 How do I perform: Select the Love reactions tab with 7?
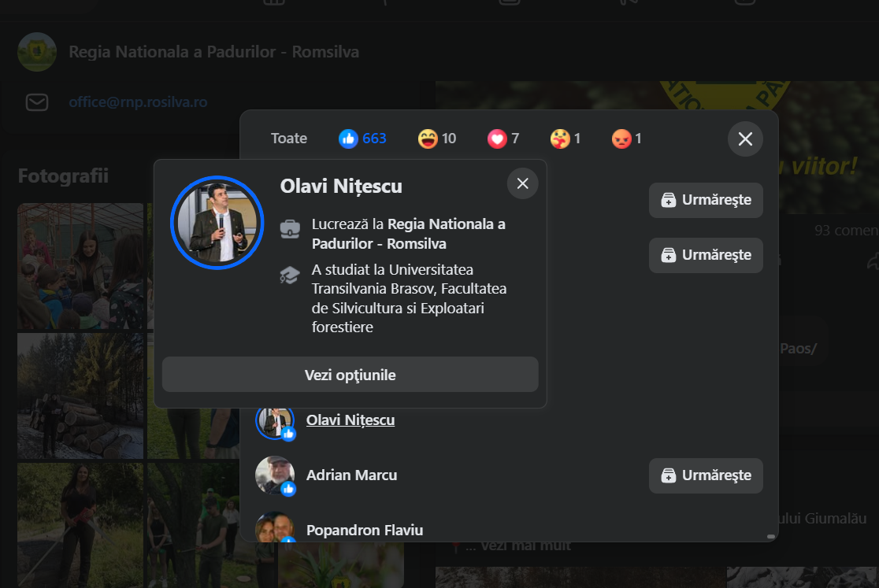click(x=503, y=139)
